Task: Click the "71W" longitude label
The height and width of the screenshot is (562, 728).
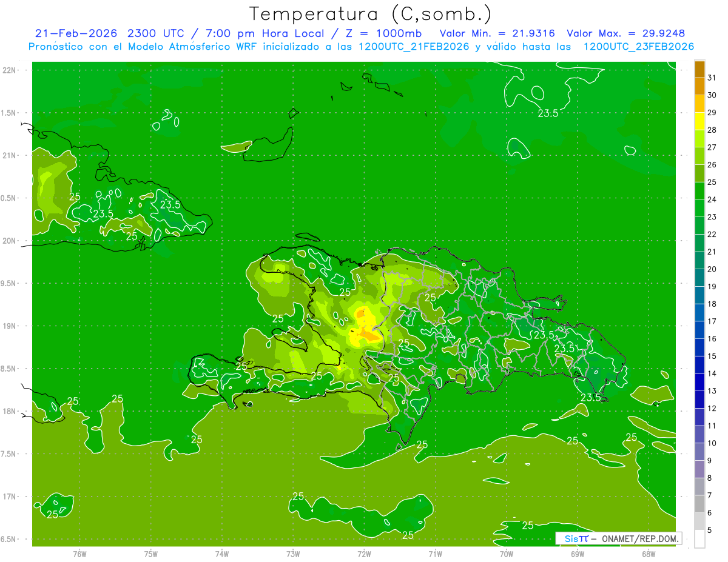Action: coord(435,554)
